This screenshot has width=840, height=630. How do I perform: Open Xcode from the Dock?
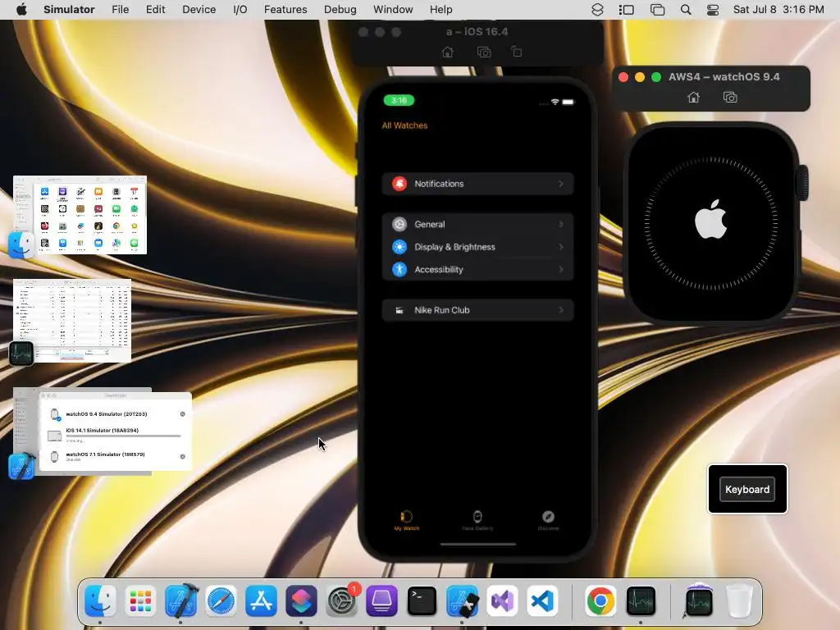coord(180,600)
